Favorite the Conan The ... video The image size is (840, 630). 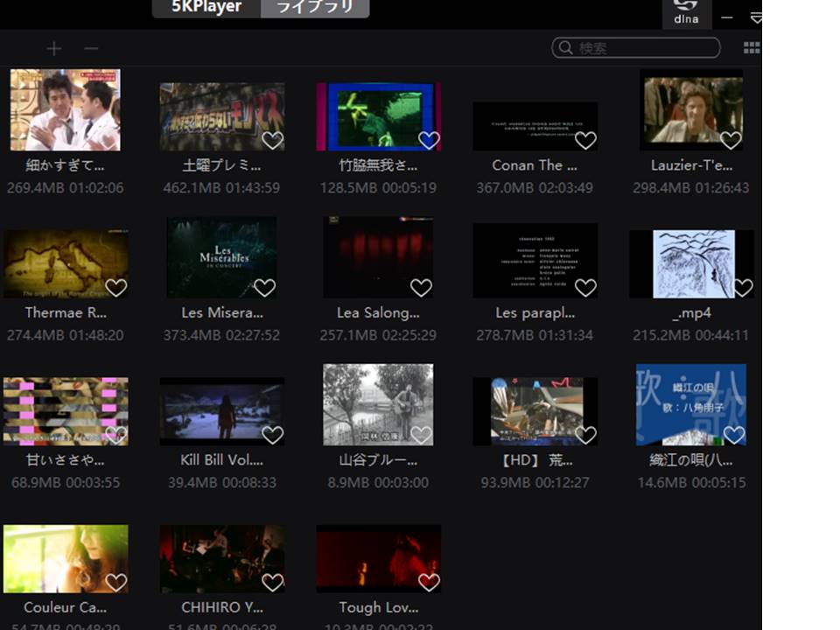coord(585,140)
